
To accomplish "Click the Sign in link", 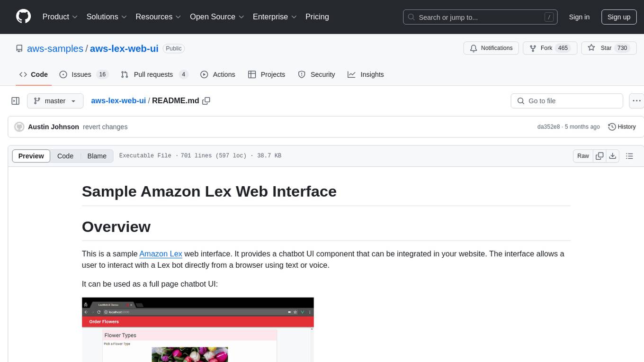I will [x=579, y=17].
